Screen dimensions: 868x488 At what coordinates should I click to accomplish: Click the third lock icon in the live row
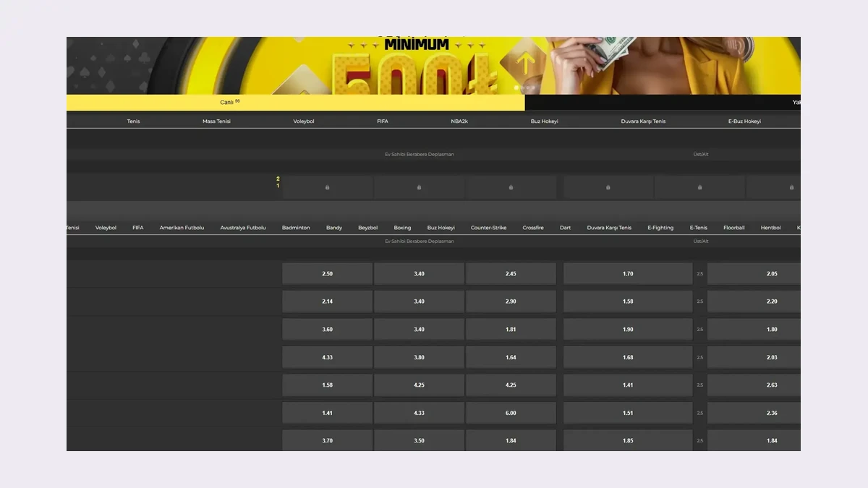(x=511, y=187)
